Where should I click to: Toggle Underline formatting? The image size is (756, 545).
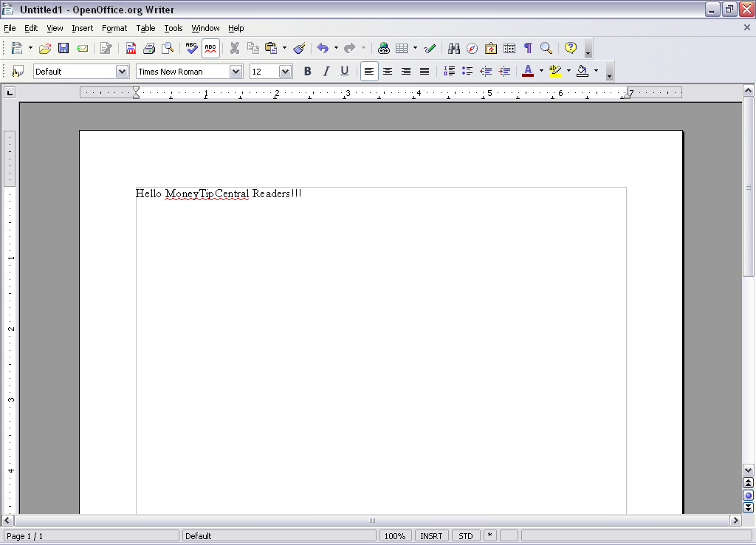344,72
